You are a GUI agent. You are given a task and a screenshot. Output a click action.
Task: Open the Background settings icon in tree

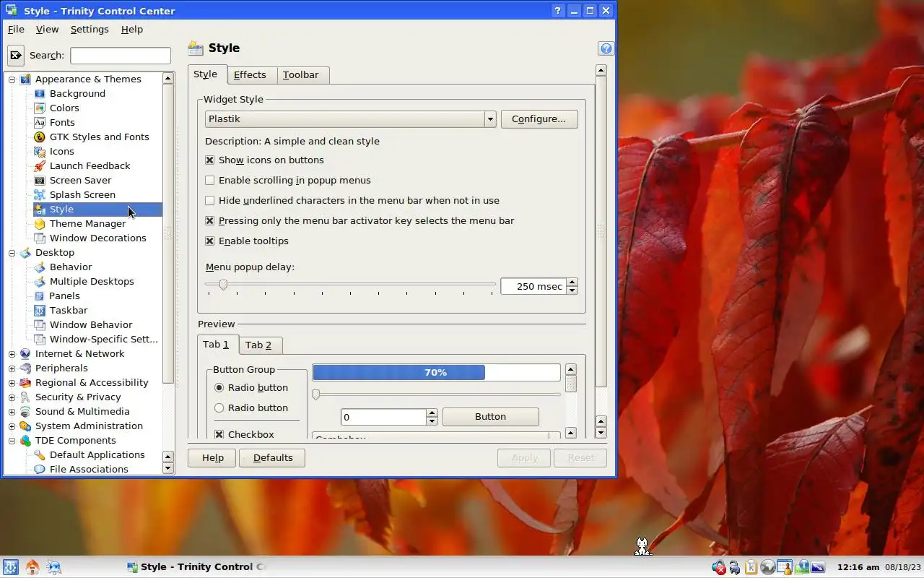[39, 94]
